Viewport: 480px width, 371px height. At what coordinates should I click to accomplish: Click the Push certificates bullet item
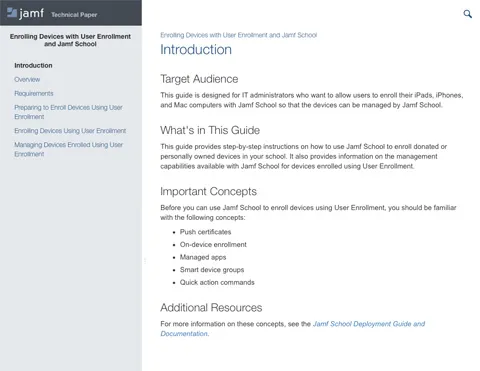[x=205, y=232]
